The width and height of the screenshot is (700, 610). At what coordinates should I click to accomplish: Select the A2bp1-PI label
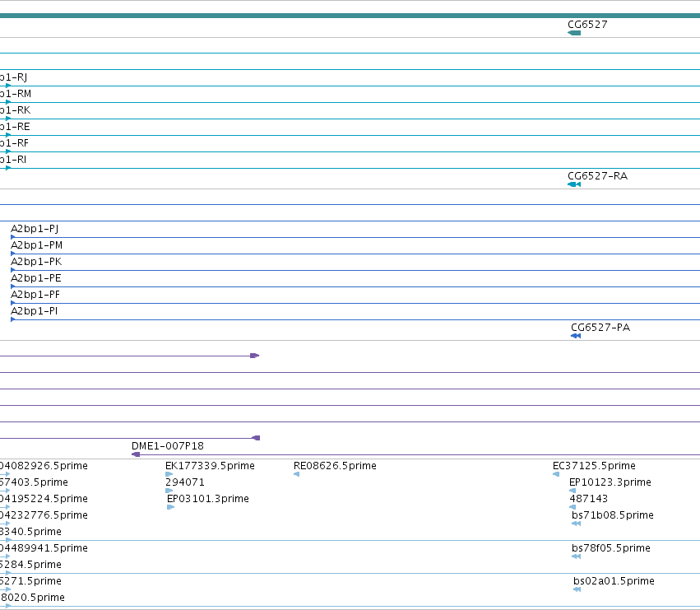[x=34, y=311]
